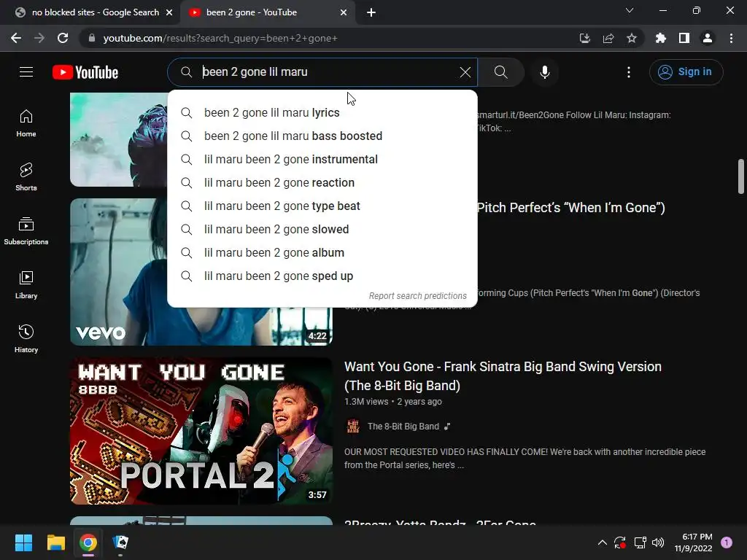Open the network display tray icon
The width and height of the screenshot is (747, 560).
coord(640,542)
